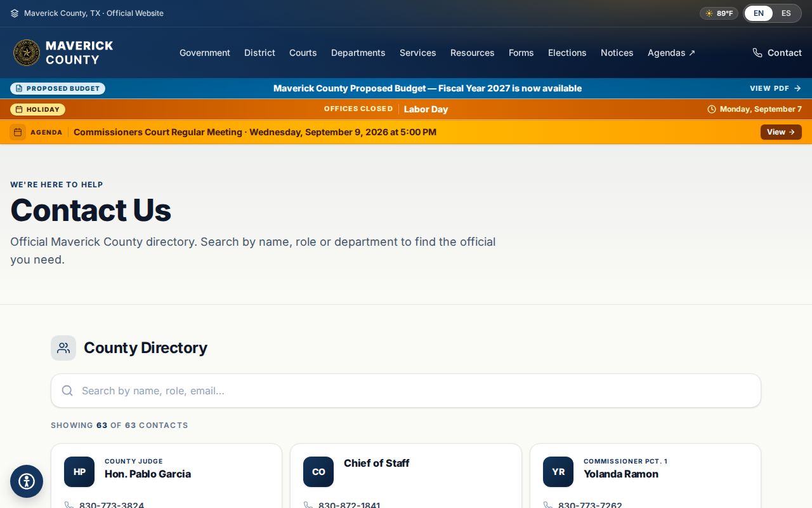
Task: Click the clock icon beside Monday, September 7
Action: coord(712,109)
